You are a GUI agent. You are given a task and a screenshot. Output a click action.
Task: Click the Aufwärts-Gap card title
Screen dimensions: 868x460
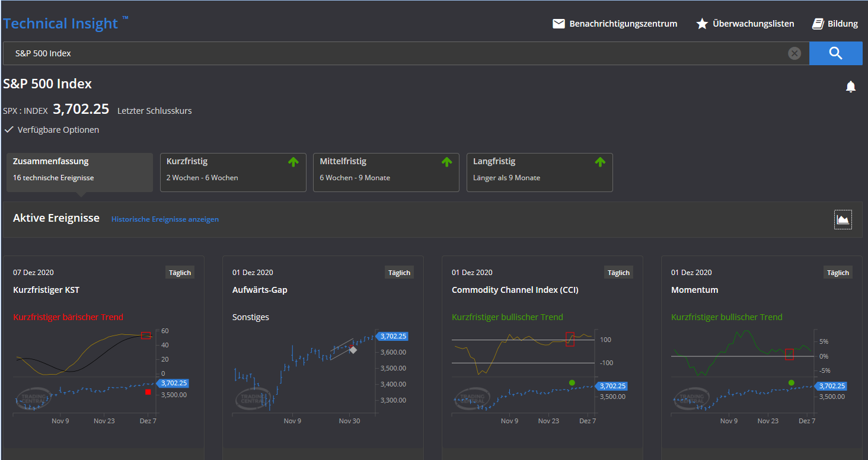click(x=260, y=290)
